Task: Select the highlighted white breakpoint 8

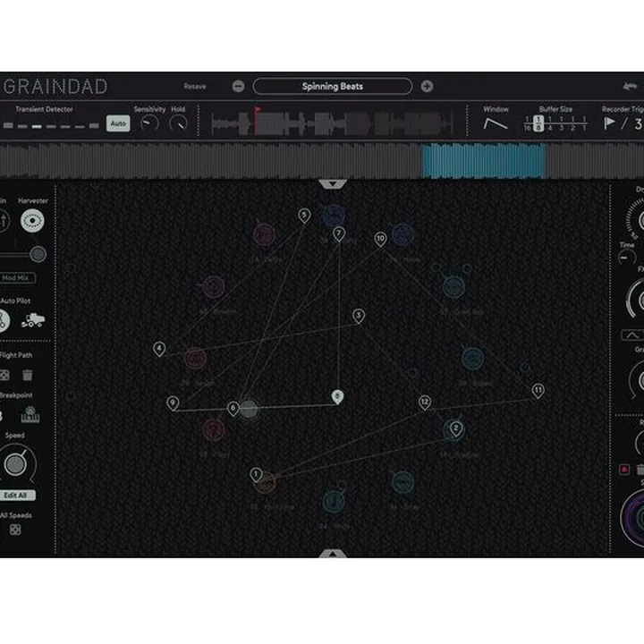Action: (337, 397)
